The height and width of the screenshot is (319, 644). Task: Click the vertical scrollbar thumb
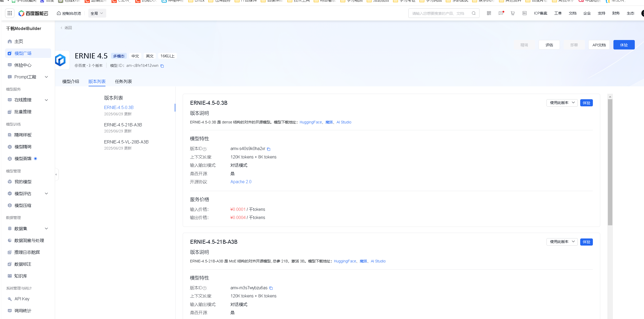coord(610,162)
